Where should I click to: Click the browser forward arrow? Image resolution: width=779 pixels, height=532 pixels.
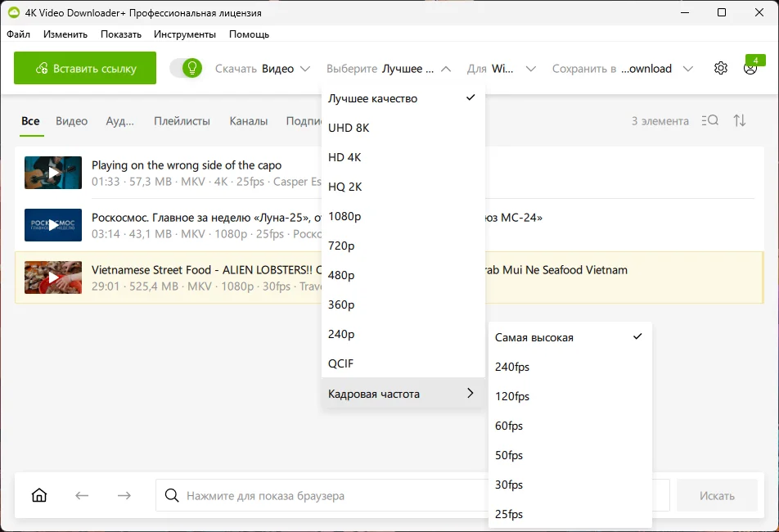pyautogui.click(x=124, y=495)
